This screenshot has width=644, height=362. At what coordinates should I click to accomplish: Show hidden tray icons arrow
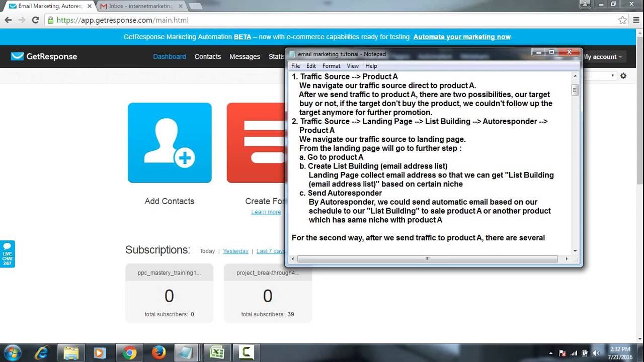point(551,353)
